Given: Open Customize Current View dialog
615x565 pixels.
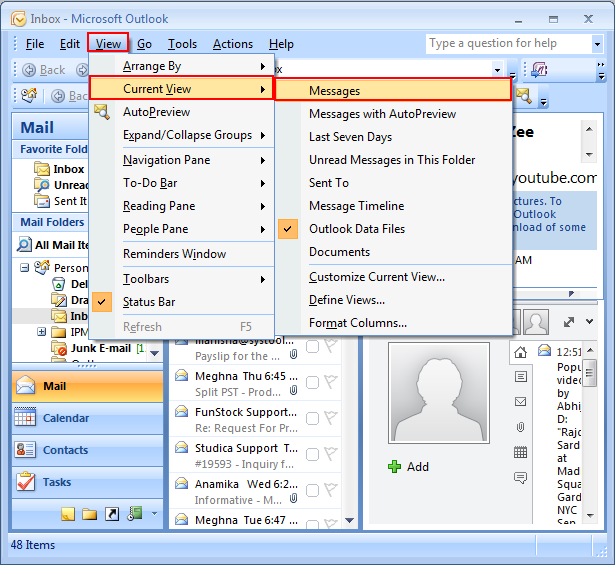Looking at the screenshot, I should (393, 277).
